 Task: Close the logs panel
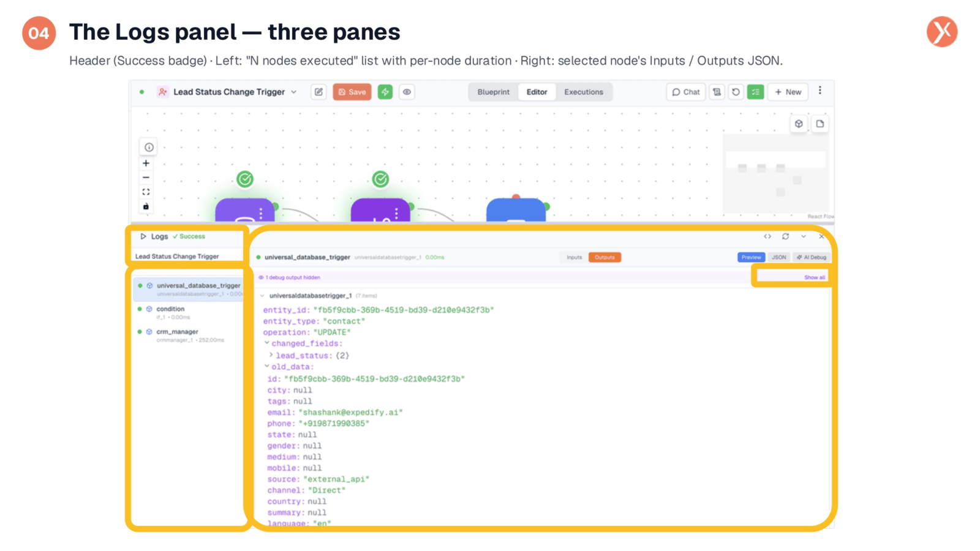click(x=821, y=236)
